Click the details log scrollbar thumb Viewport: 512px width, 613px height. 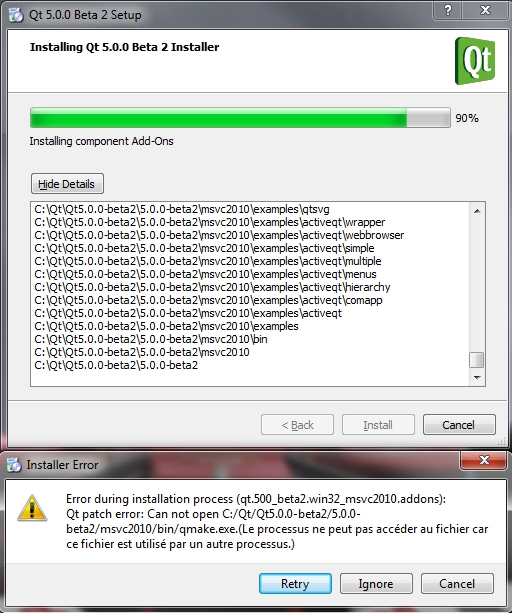476,360
